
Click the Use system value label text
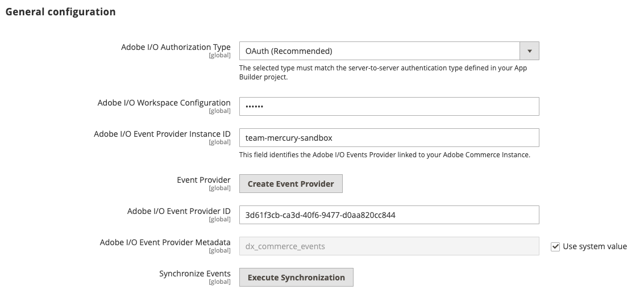click(595, 246)
